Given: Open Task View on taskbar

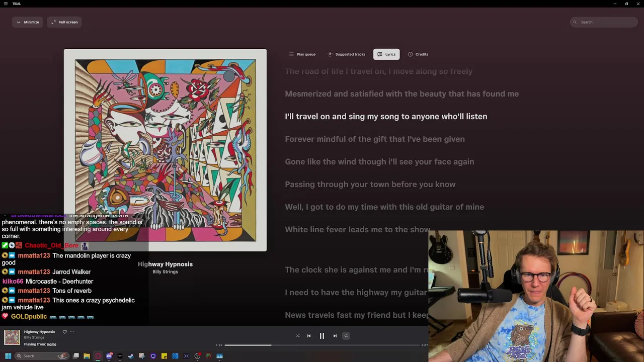Looking at the screenshot, I should pyautogui.click(x=76, y=356).
